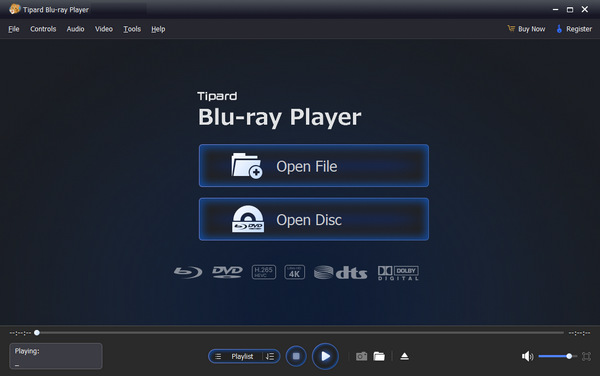This screenshot has height=376, width=600.
Task: Maximize the Tipard Blu-ray Player window
Action: [570, 10]
